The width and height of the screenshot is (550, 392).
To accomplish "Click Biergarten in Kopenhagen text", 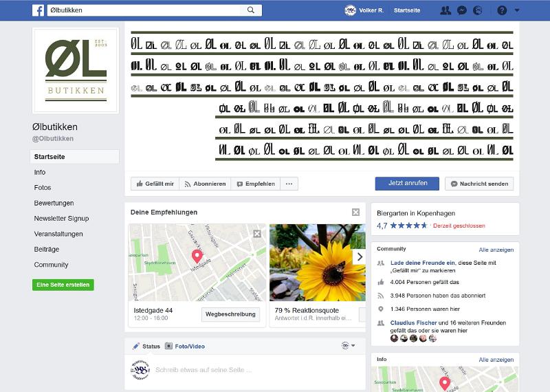I will point(416,213).
